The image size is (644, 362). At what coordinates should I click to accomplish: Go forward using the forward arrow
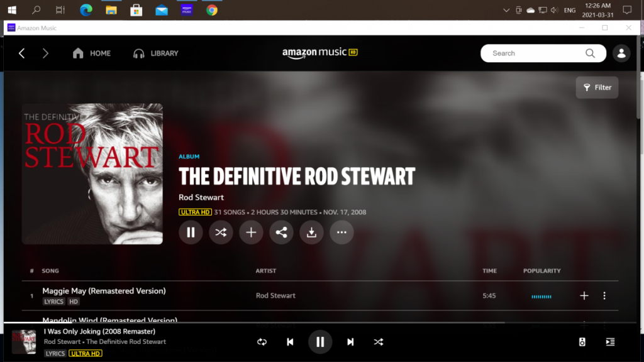pyautogui.click(x=45, y=53)
